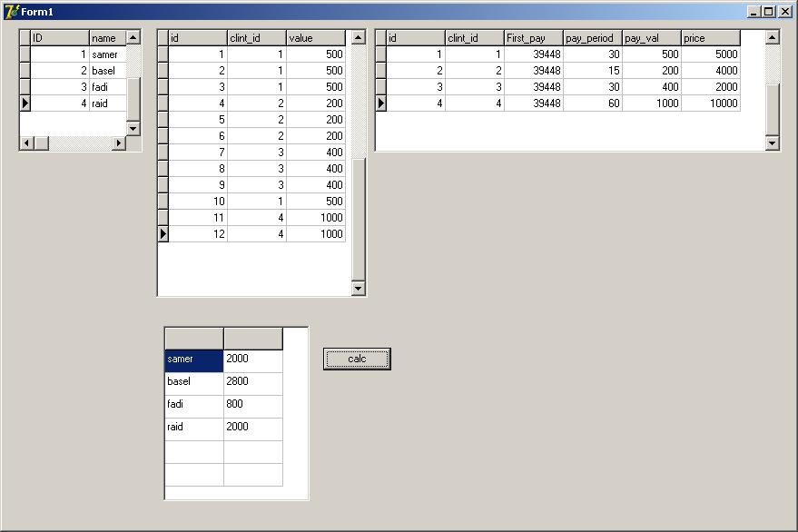Viewport: 798px width, 532px height.
Task: Click right scroll arrow of names grid
Action: 119,143
